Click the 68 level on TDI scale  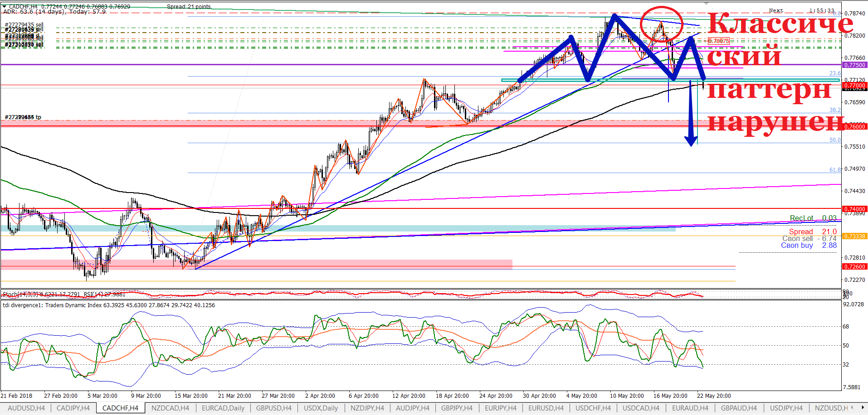click(x=846, y=327)
